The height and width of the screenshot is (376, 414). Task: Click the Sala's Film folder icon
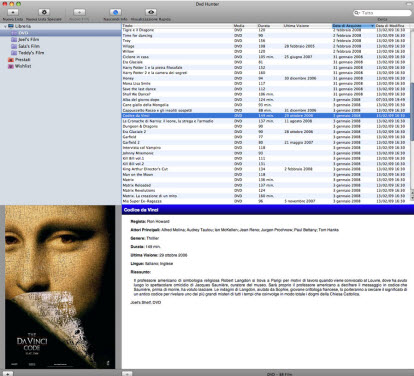[x=14, y=46]
